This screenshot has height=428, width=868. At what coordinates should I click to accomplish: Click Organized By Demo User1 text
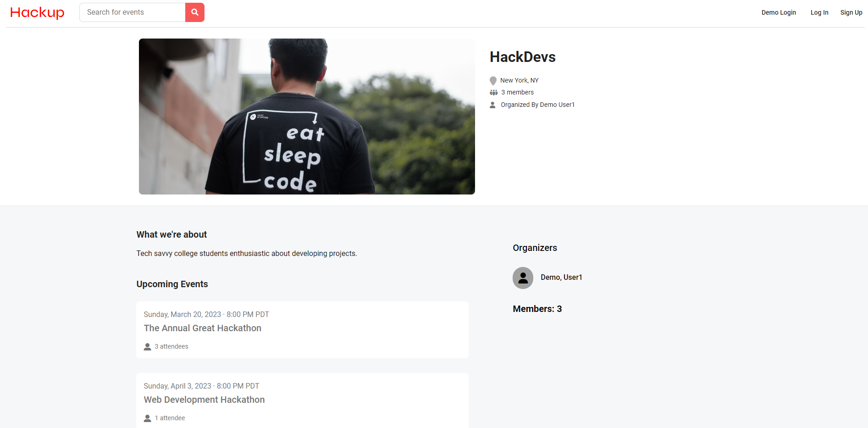click(x=537, y=105)
